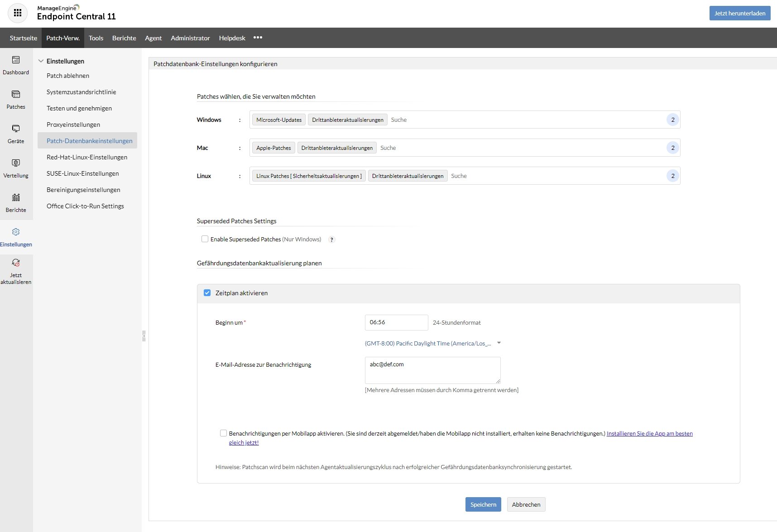777x532 pixels.
Task: Open the Tools menu
Action: (96, 38)
